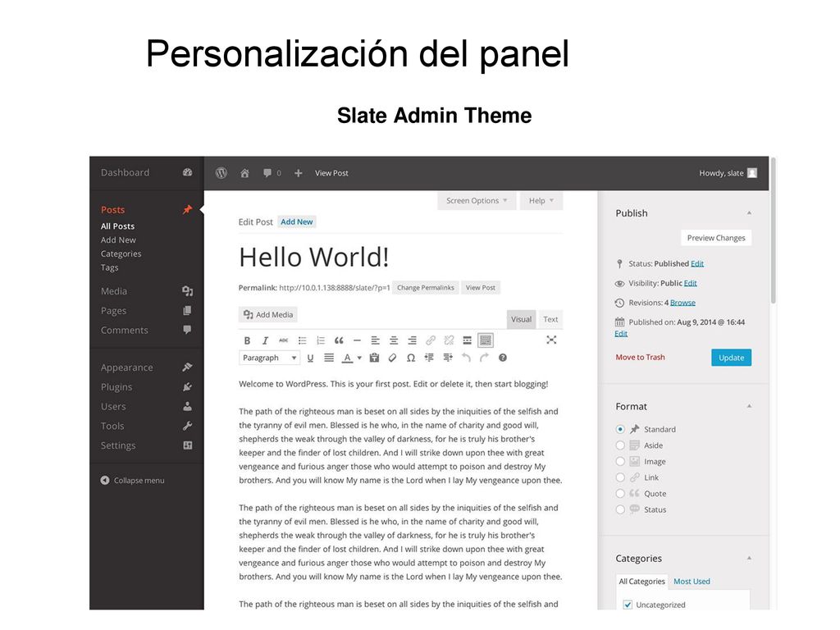This screenshot has height=630, width=840.
Task: Expand Screen Options
Action: point(477,200)
